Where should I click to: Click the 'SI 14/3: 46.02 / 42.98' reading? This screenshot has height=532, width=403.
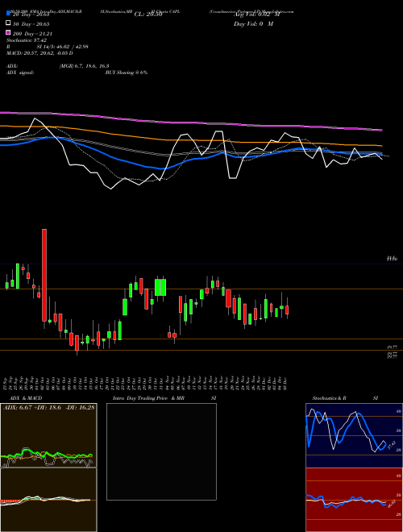tap(63, 47)
